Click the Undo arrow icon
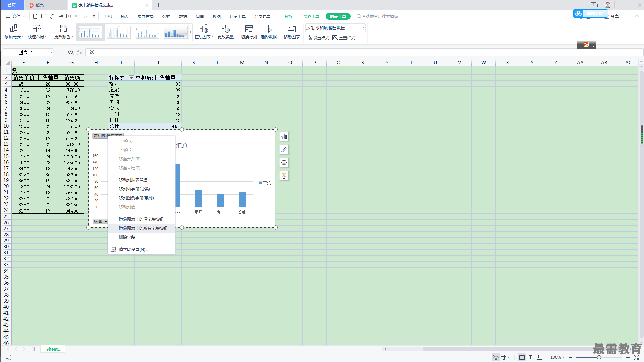This screenshot has width=644, height=362. point(77,16)
